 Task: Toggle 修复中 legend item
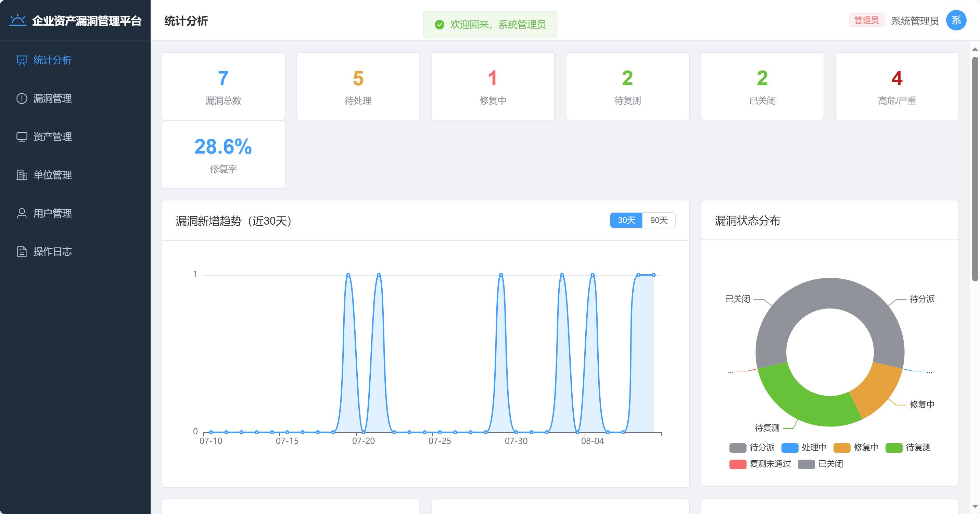coord(856,447)
